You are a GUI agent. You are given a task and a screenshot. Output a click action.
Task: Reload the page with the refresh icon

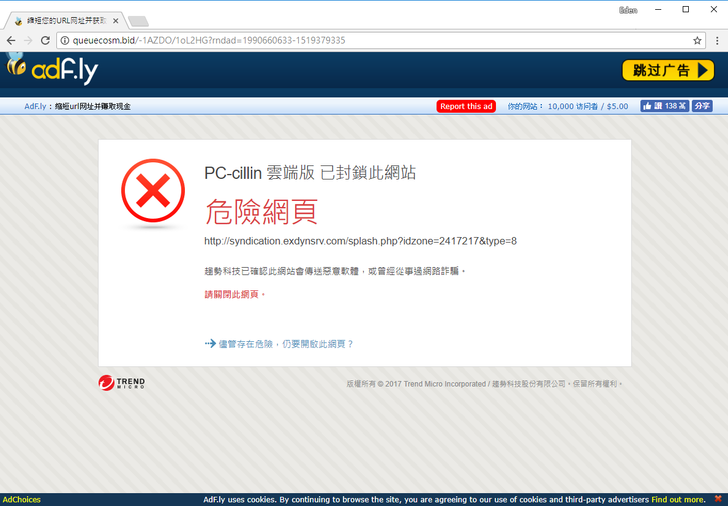[x=45, y=40]
